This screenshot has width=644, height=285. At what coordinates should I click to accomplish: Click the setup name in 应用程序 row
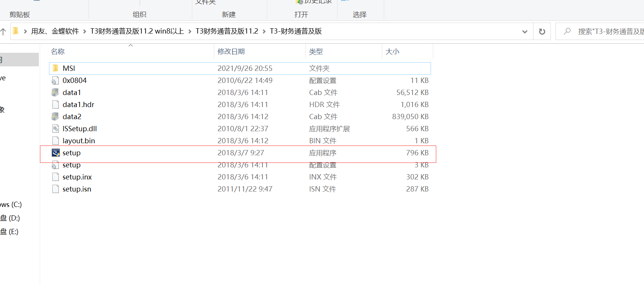(x=72, y=153)
